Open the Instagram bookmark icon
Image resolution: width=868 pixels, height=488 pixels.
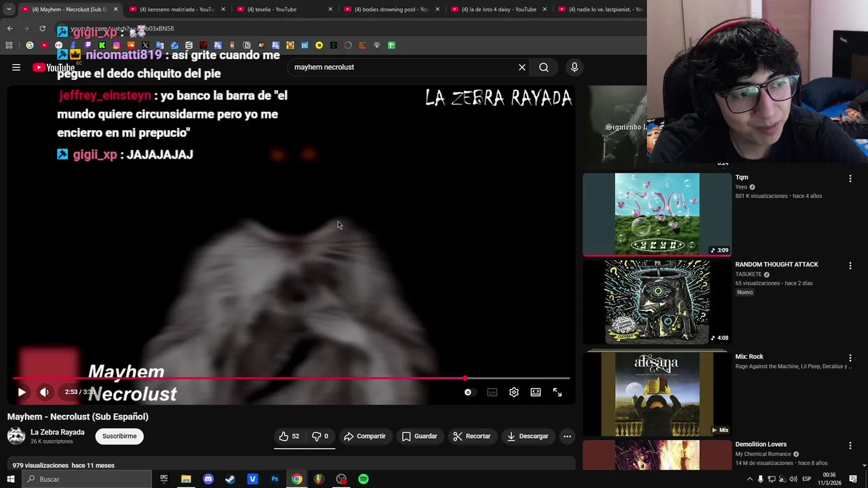click(117, 45)
